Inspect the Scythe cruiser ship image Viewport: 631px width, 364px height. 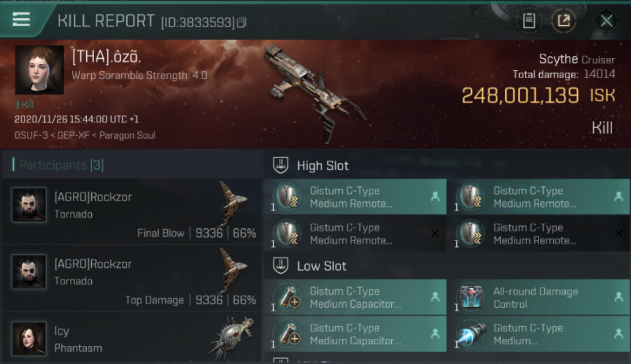pyautogui.click(x=314, y=92)
